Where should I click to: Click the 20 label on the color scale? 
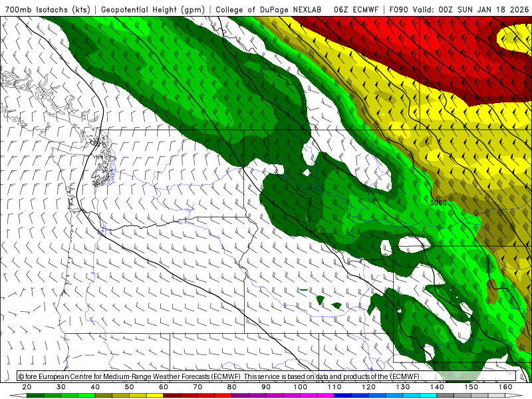pyautogui.click(x=27, y=387)
